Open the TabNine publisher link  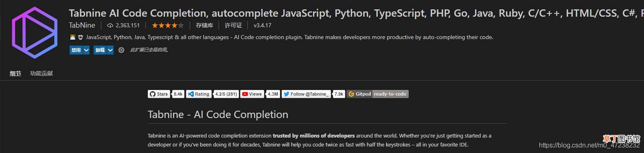click(82, 25)
